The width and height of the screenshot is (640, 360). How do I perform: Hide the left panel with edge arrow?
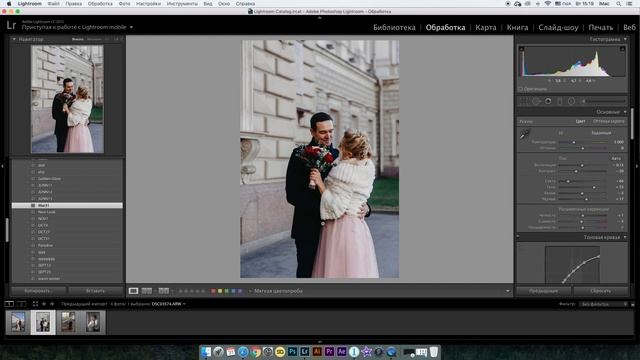click(x=2, y=166)
